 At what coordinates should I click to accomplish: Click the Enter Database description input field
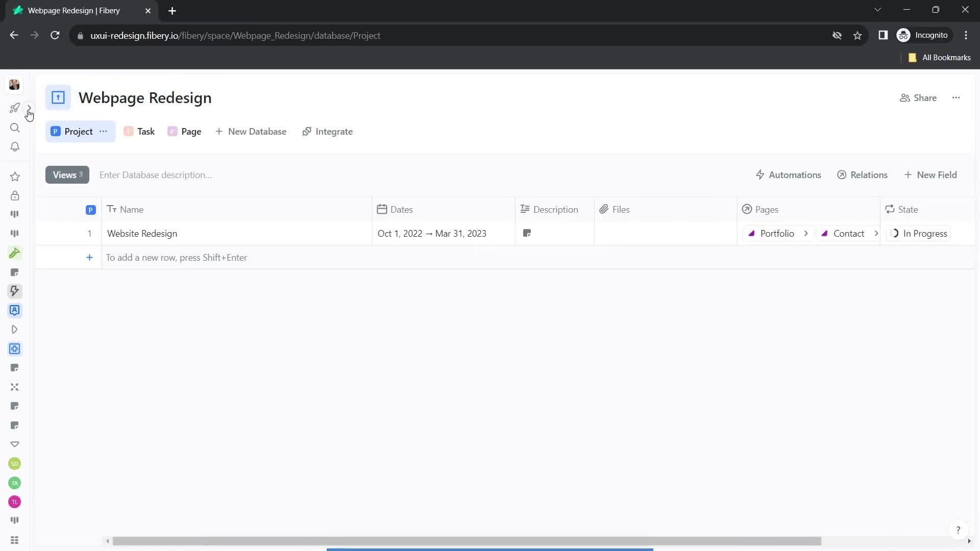[x=156, y=174]
